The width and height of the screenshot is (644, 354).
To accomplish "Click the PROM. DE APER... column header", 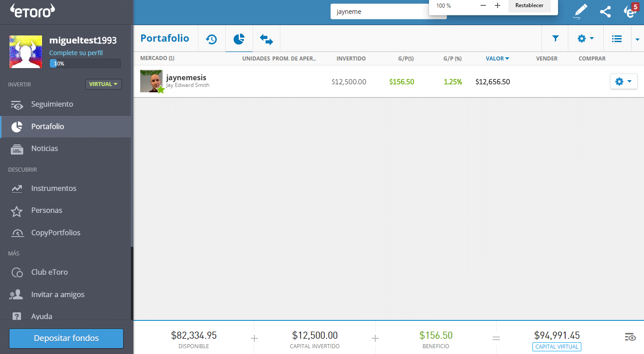I will 294,58.
